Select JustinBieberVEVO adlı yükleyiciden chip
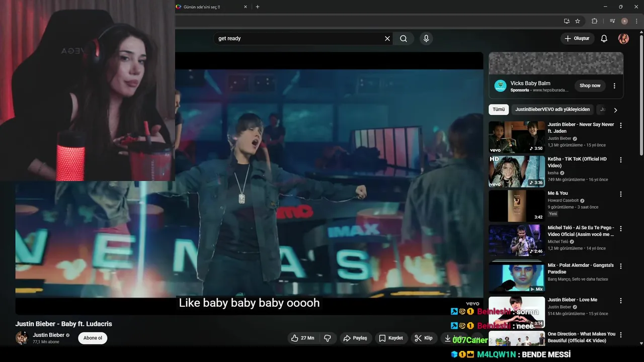This screenshot has width=644, height=362. click(552, 109)
